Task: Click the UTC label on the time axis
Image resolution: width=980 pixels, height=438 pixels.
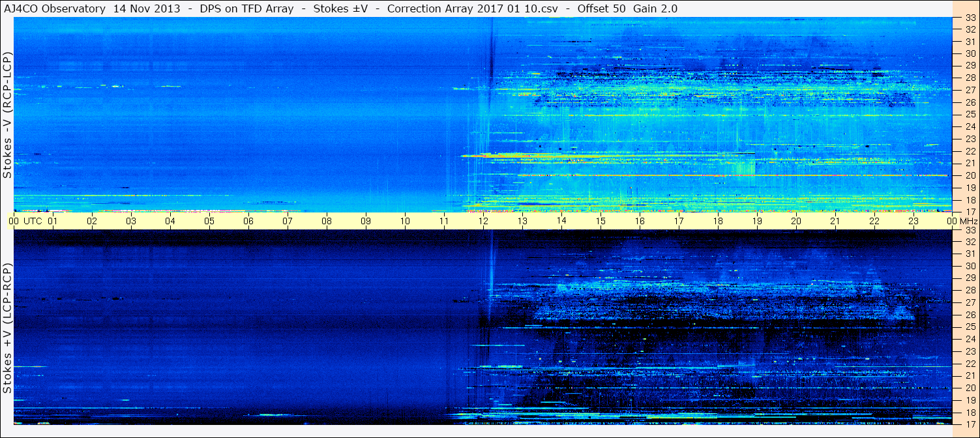Action: pos(33,221)
